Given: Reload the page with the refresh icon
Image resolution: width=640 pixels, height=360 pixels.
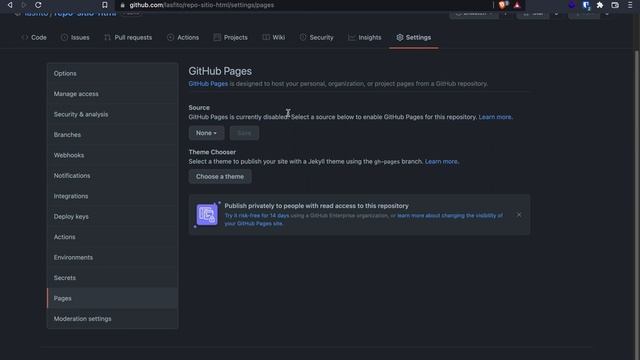Looking at the screenshot, I should pyautogui.click(x=38, y=5).
